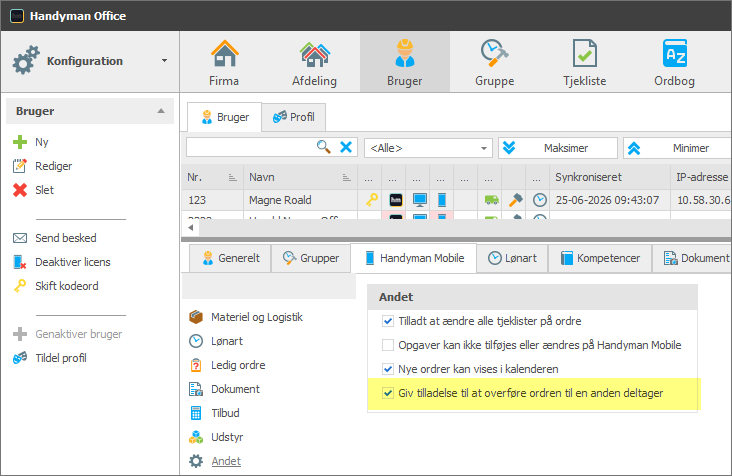Open the Kompetencer tab
This screenshot has height=476, width=732.
(x=600, y=258)
